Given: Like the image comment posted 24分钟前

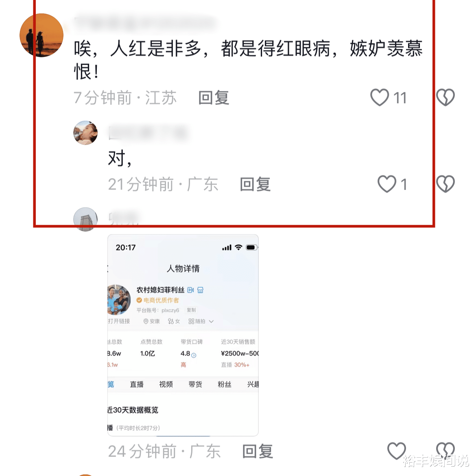Looking at the screenshot, I should (396, 451).
